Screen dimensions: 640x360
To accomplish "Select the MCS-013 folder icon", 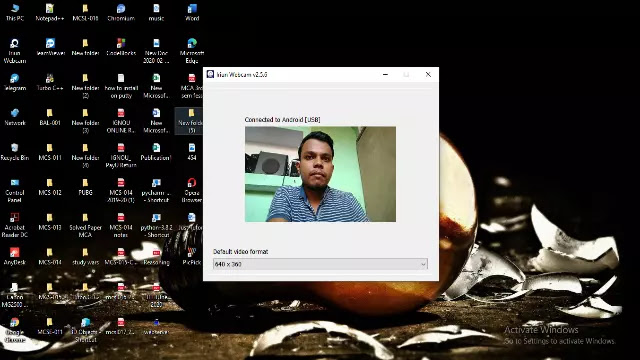I will pos(50,222).
